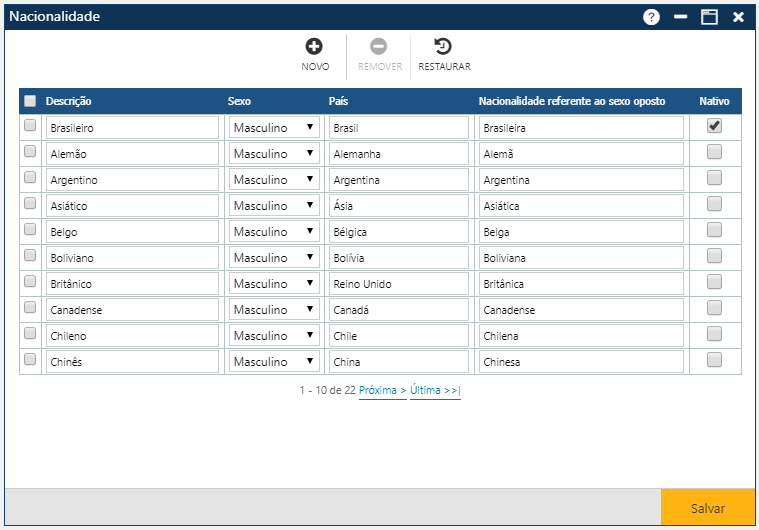This screenshot has height=530, width=759.
Task: Open Sexo dropdown for Brasileiro
Action: click(x=274, y=128)
